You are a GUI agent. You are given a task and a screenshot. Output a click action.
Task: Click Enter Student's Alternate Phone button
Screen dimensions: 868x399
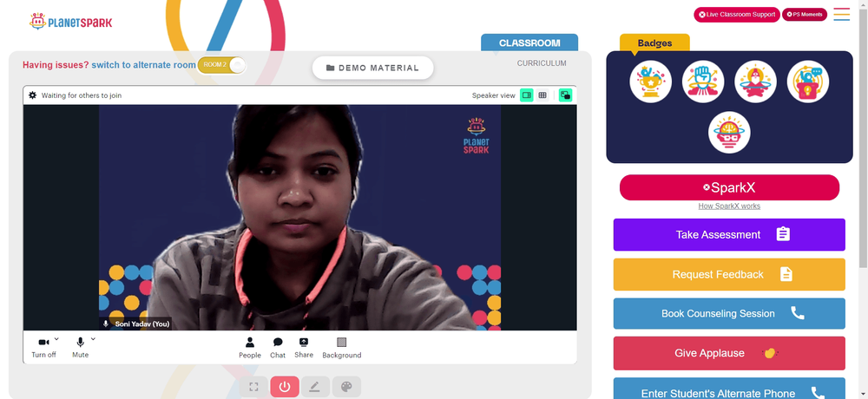pyautogui.click(x=729, y=389)
